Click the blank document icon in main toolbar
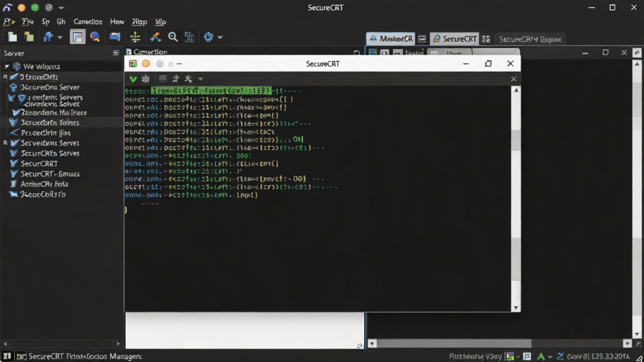644x362 pixels. [13, 37]
